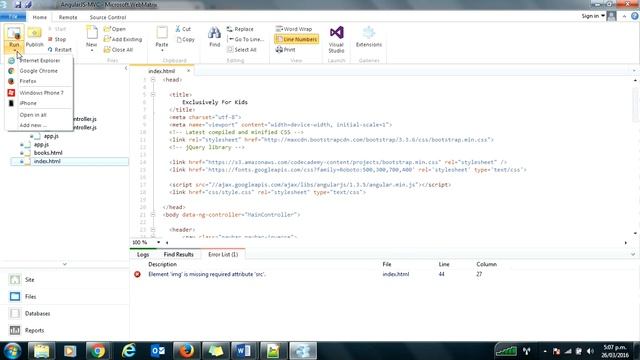
Task: Open the Databases workspace
Action: pyautogui.click(x=37, y=313)
